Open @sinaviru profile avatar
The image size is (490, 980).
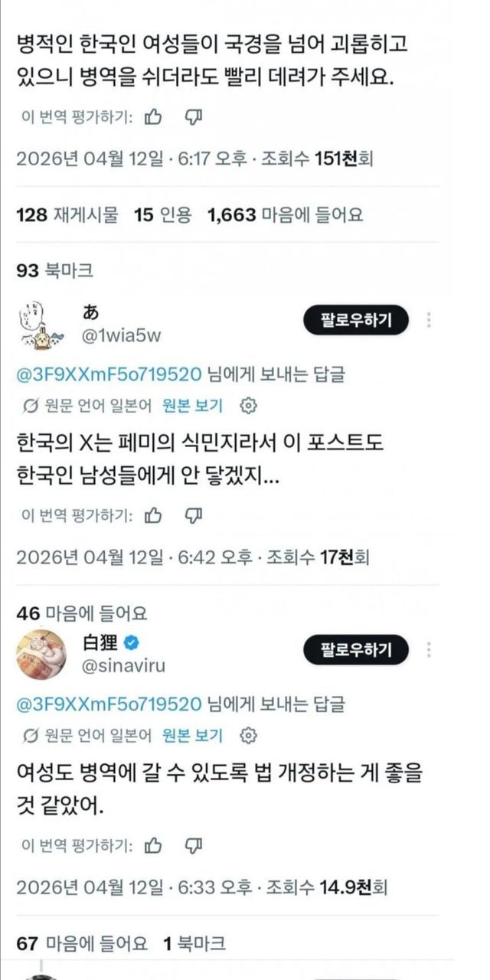coord(41,655)
